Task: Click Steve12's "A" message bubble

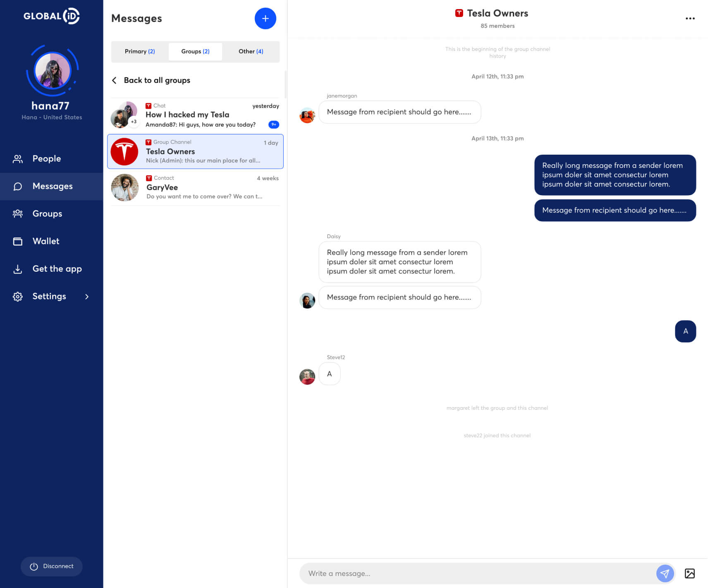Action: tap(330, 374)
